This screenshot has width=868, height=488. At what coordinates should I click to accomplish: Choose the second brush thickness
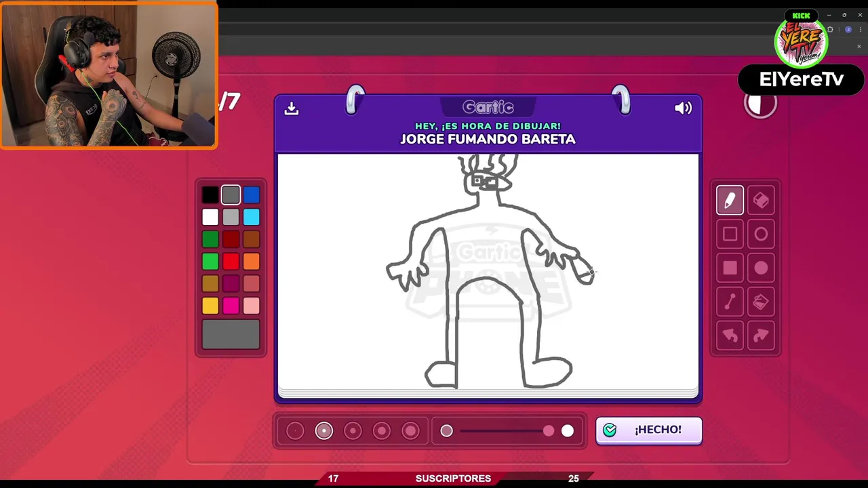324,431
